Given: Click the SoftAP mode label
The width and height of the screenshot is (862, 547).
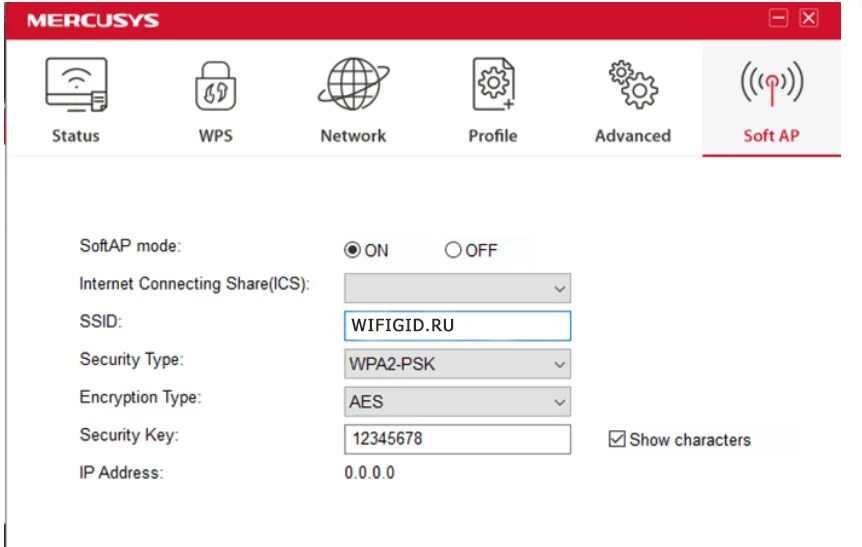Looking at the screenshot, I should tap(130, 246).
